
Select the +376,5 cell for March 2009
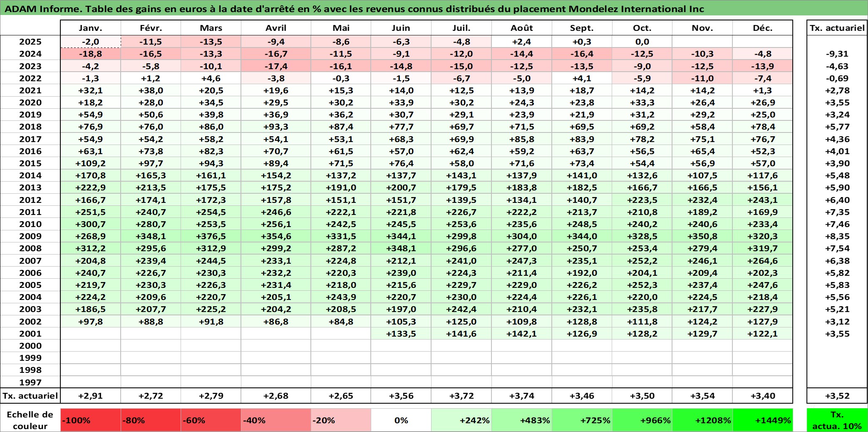(x=211, y=236)
